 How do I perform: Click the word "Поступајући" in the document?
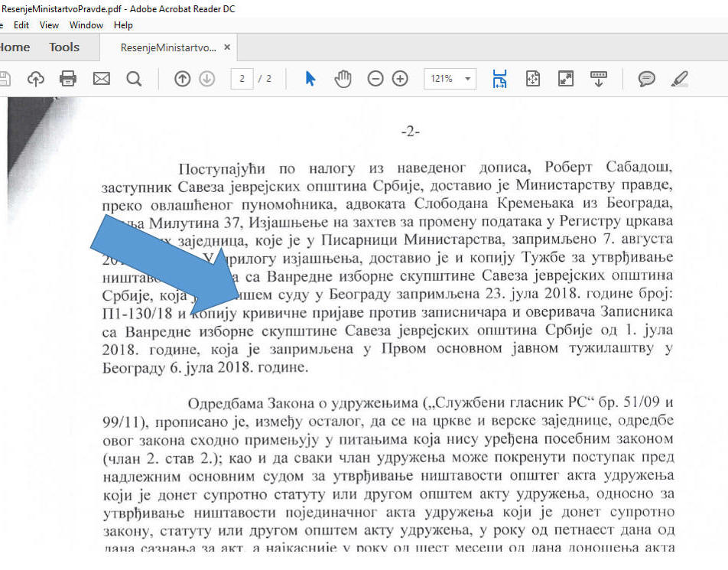point(222,169)
